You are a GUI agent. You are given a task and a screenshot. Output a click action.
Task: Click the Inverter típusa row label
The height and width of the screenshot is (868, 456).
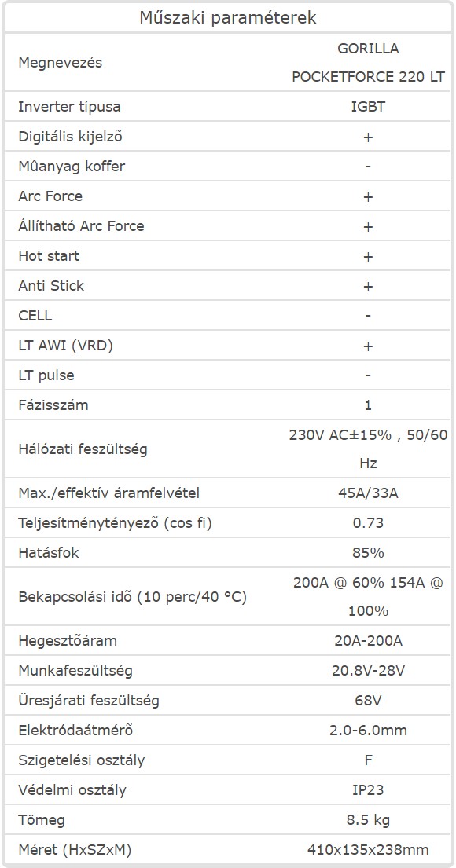69,107
